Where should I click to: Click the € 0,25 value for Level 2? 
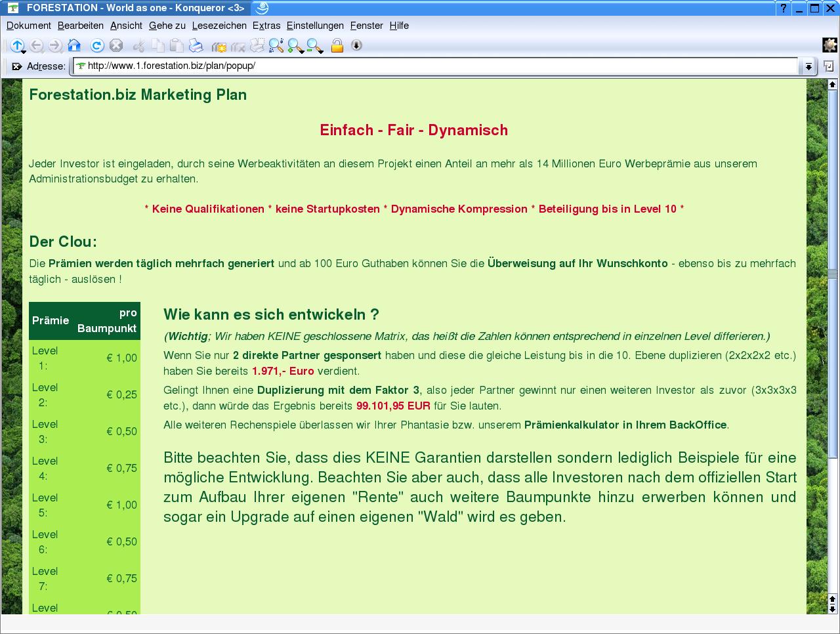coord(122,394)
